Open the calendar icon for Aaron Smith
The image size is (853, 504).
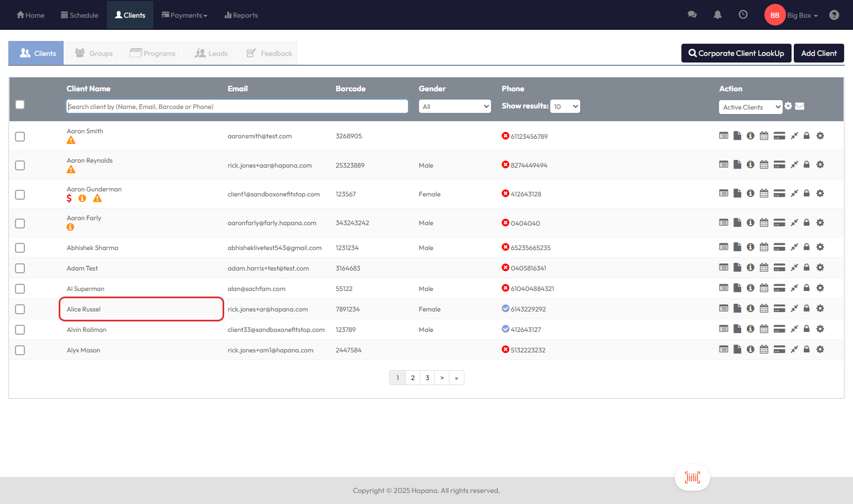tap(764, 136)
